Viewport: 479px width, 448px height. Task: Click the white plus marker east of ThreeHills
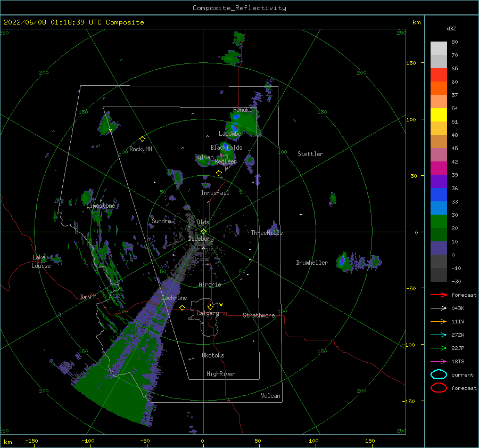[x=301, y=214]
